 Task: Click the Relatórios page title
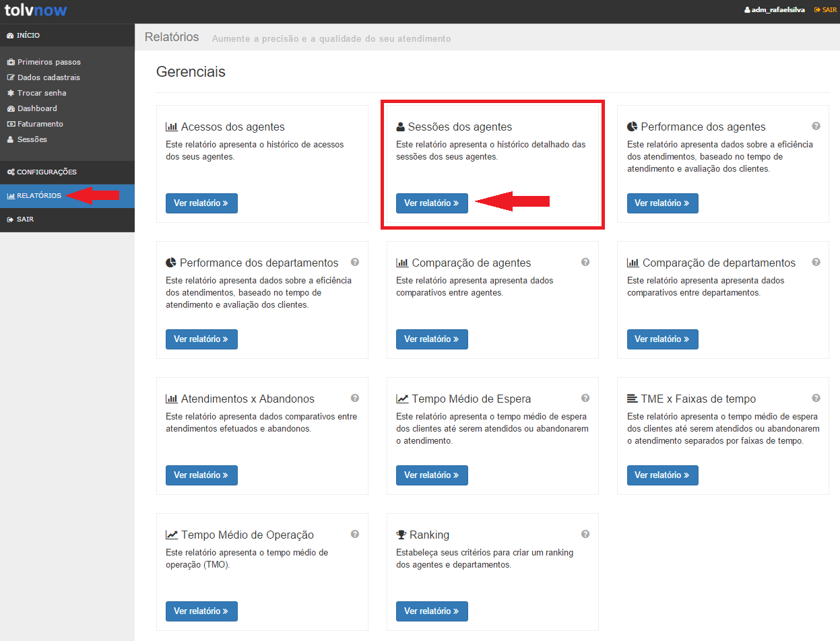(x=172, y=37)
